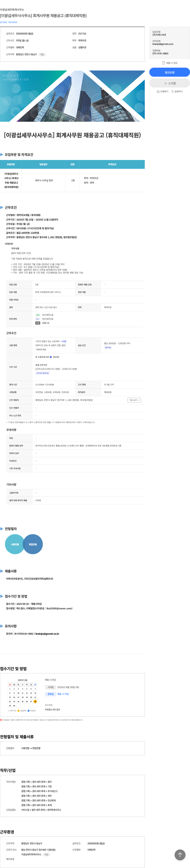Click the 면접전형 circle
This screenshot has height=868, width=190.
pos(33,544)
